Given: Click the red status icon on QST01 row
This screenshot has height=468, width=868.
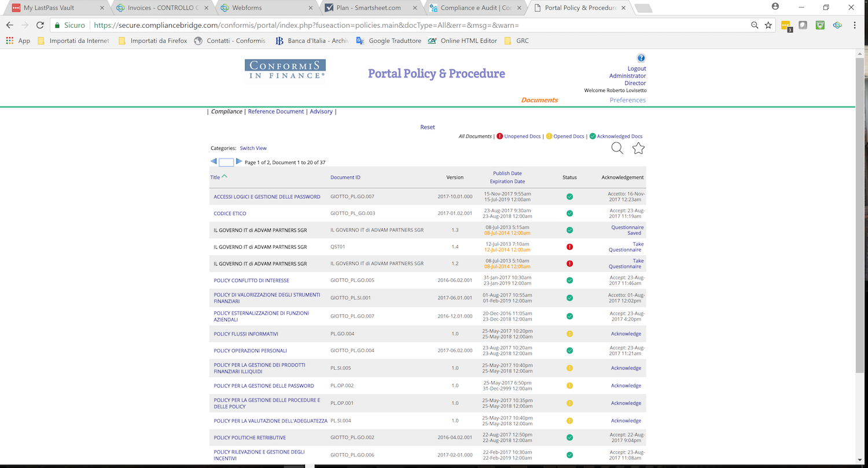Looking at the screenshot, I should click(569, 246).
